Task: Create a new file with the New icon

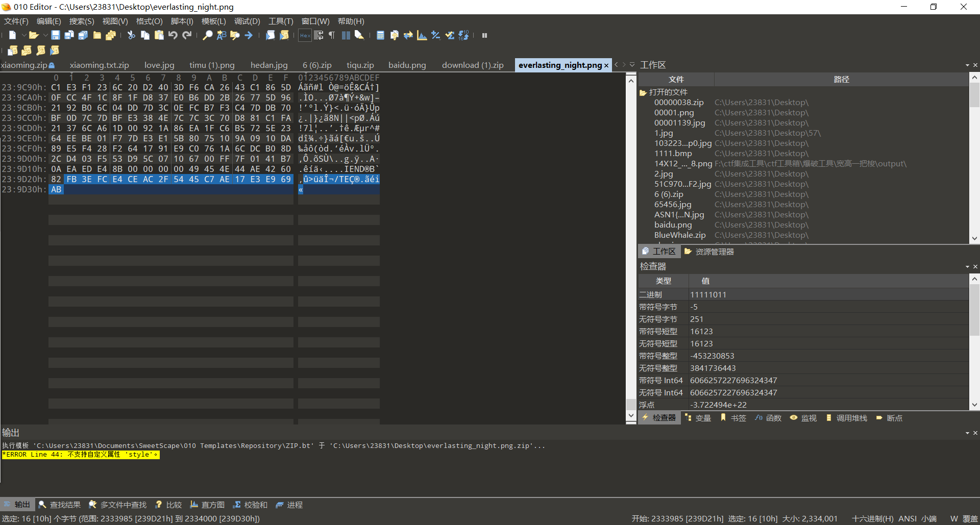Action: [x=12, y=35]
